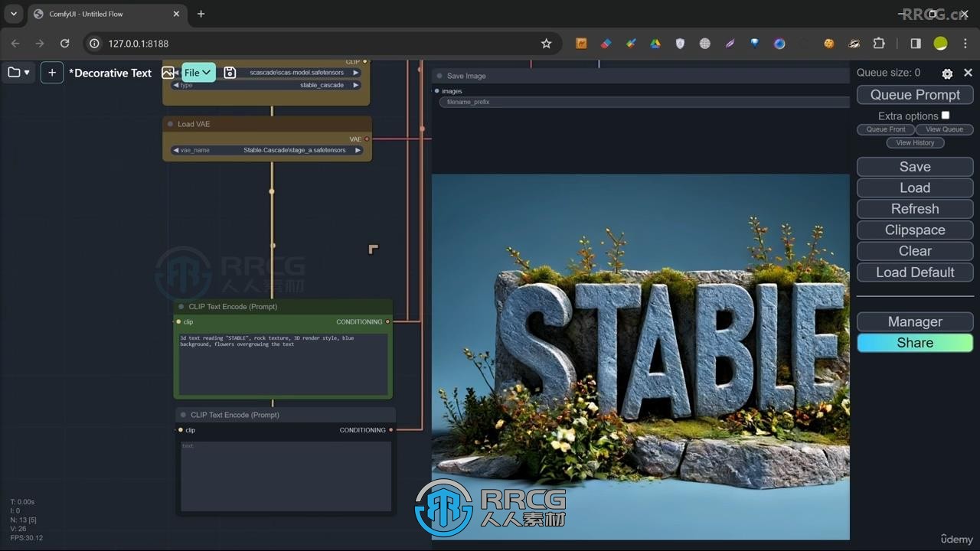980x551 pixels.
Task: Click the previous arrow on type field
Action: pyautogui.click(x=175, y=86)
